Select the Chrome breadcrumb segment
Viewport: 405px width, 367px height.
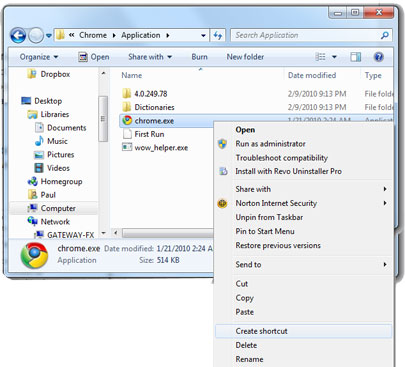pyautogui.click(x=93, y=35)
